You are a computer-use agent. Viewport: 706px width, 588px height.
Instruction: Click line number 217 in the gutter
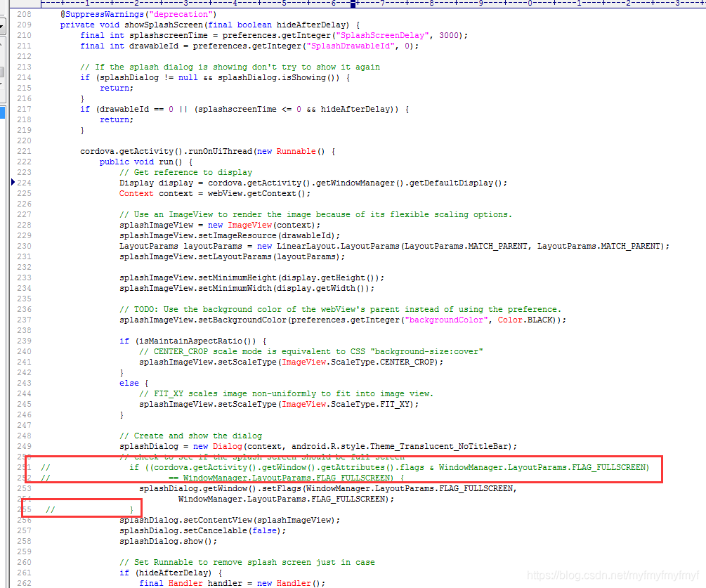(25, 109)
